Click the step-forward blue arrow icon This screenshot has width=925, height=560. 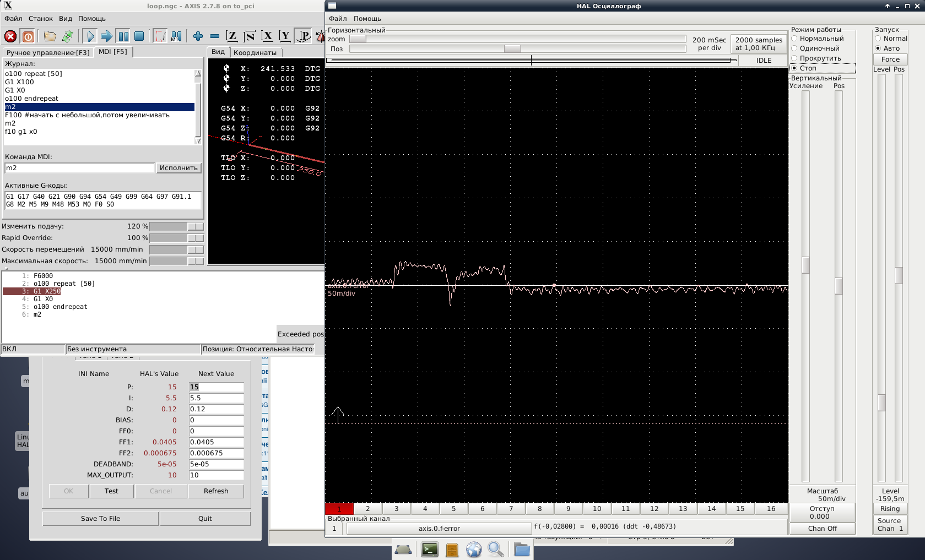(106, 36)
